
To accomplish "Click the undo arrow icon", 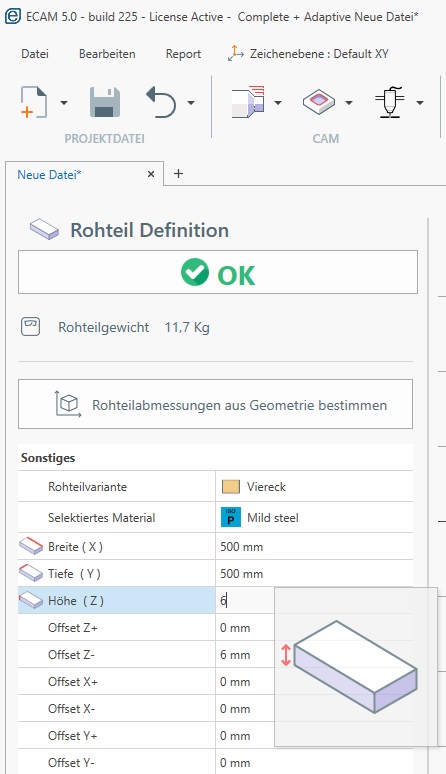I will [161, 102].
